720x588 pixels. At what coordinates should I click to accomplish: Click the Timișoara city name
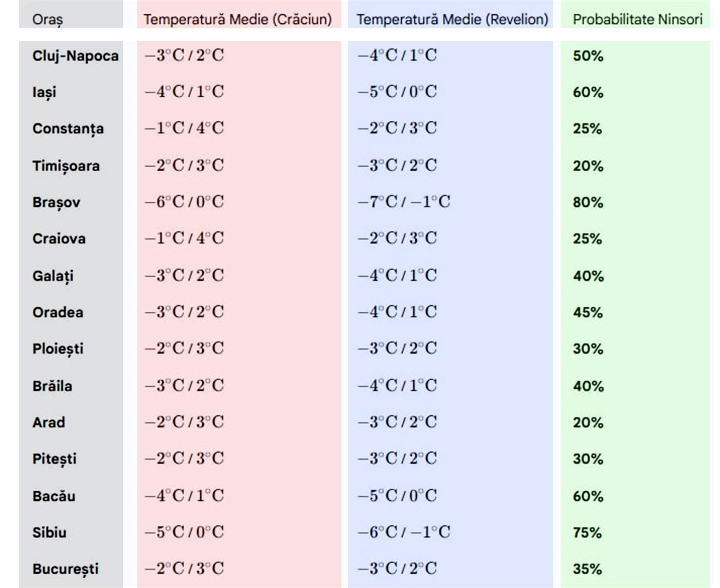pos(66,166)
